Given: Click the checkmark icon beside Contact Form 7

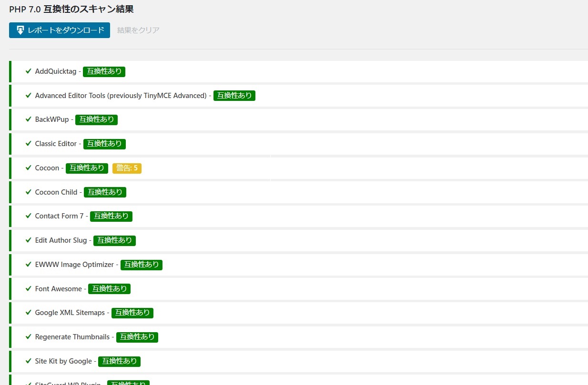Looking at the screenshot, I should 29,216.
